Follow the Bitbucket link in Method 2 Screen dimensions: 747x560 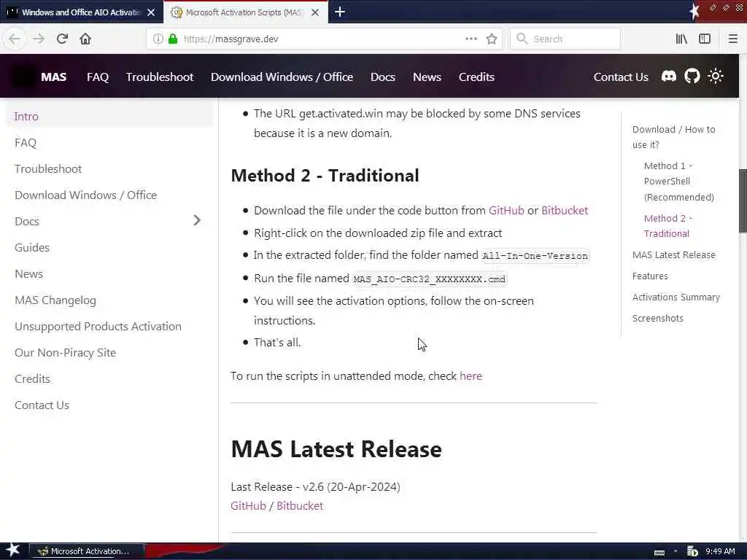point(565,211)
